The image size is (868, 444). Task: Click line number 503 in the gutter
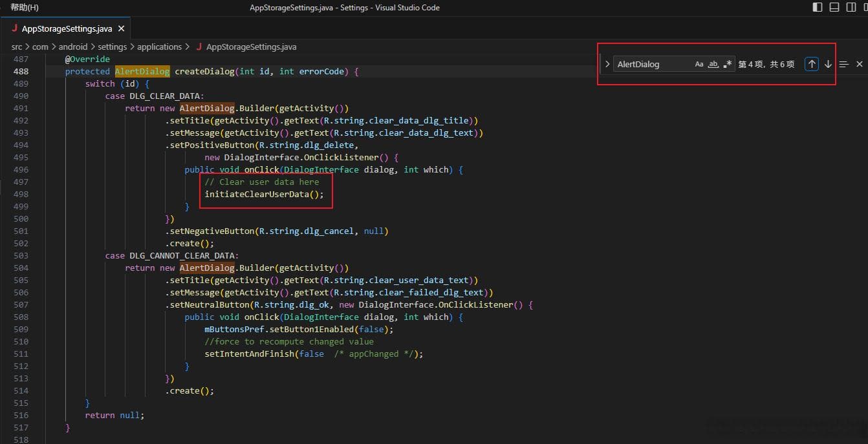[21, 255]
